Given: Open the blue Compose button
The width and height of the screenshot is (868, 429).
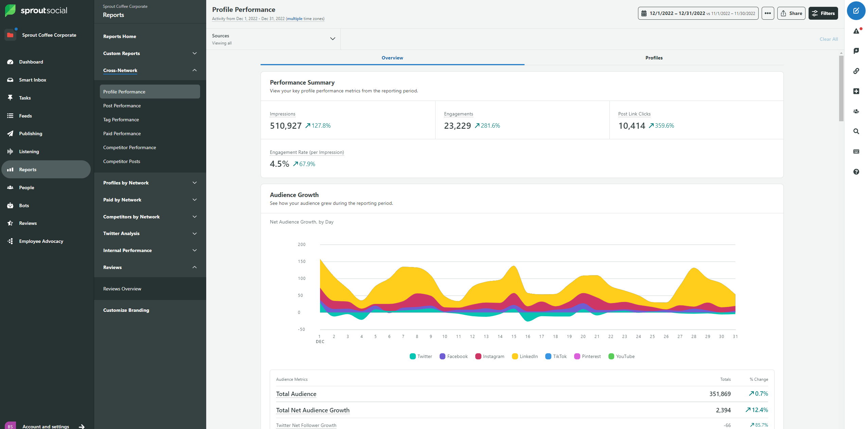Looking at the screenshot, I should pos(856,11).
